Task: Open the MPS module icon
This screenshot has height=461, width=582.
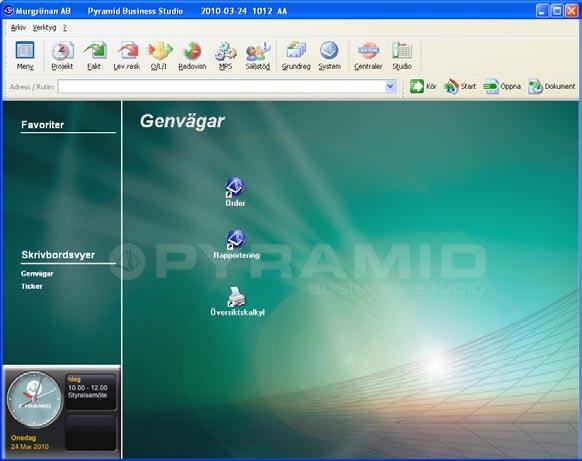Action: [x=225, y=56]
